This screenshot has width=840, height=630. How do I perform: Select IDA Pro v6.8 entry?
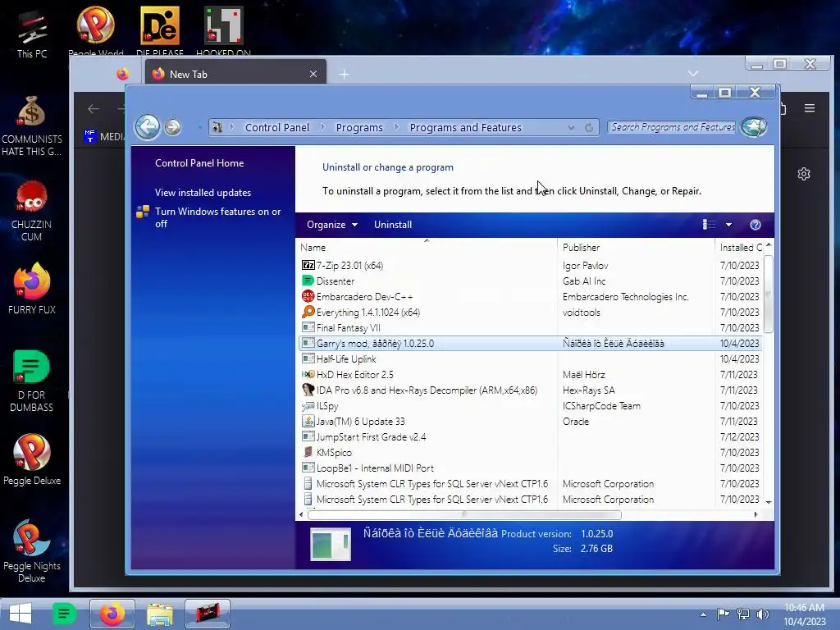(531, 390)
